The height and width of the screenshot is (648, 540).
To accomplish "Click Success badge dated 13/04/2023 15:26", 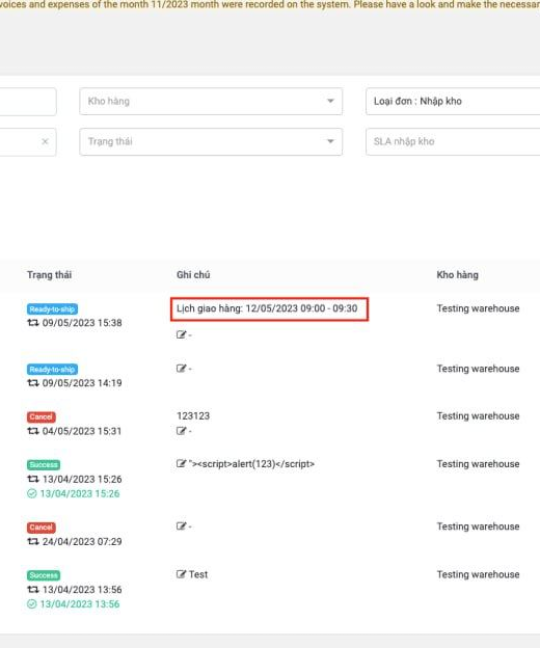I will pos(43,465).
